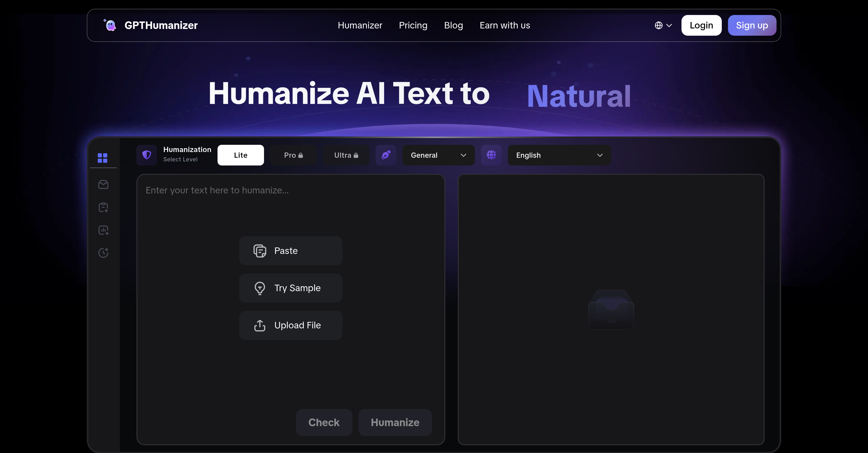Viewport: 868px width, 453px height.
Task: Click the globe language icon near English selector
Action: click(x=491, y=155)
